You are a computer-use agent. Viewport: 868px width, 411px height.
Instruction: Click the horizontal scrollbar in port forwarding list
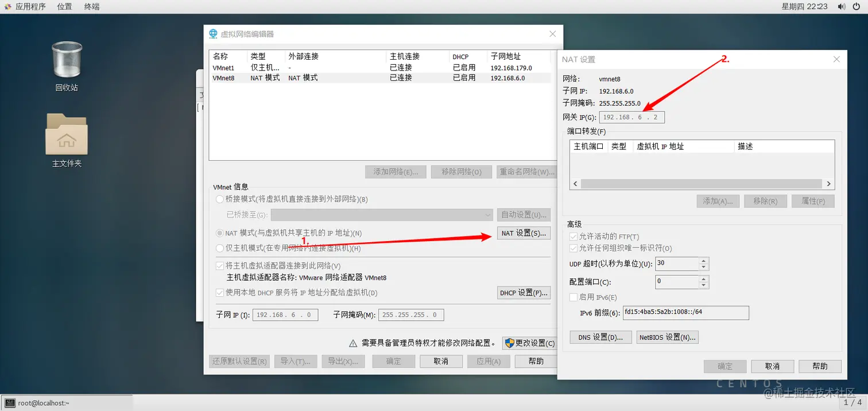coord(702,184)
